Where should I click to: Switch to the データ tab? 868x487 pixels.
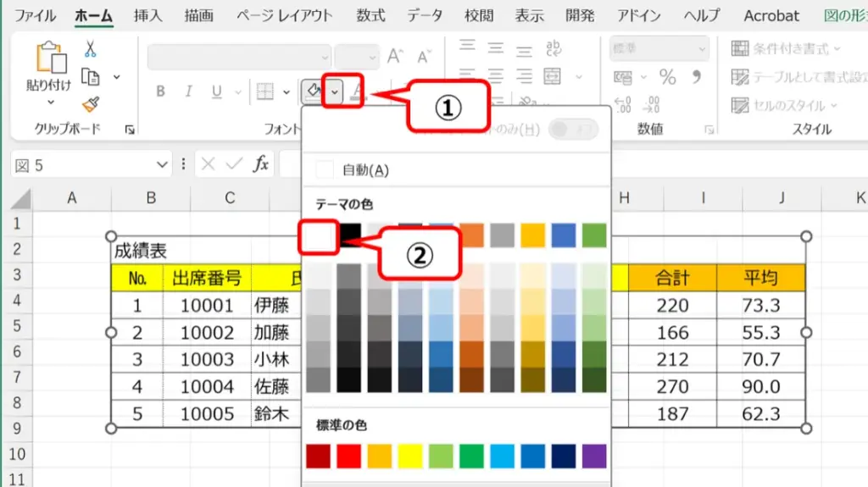(x=425, y=15)
